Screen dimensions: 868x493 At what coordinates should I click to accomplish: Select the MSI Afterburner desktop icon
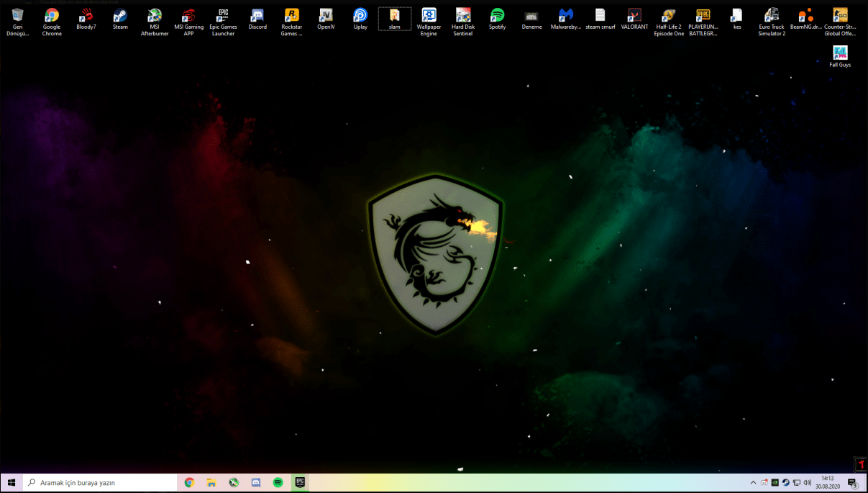(x=155, y=22)
